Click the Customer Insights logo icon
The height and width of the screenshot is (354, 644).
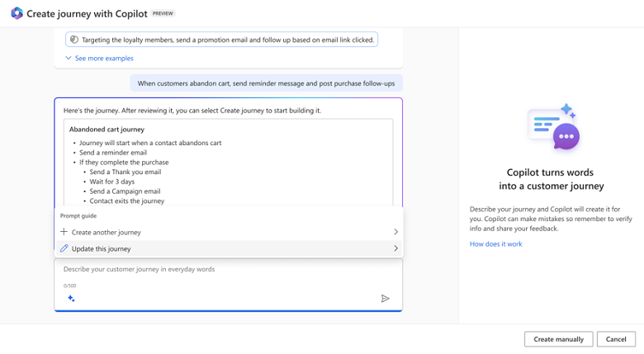pos(17,13)
